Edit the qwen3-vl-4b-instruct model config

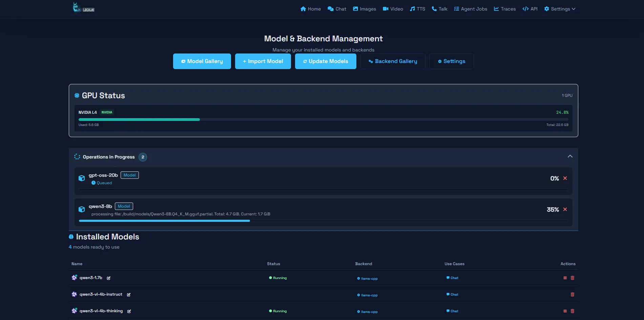129,295
